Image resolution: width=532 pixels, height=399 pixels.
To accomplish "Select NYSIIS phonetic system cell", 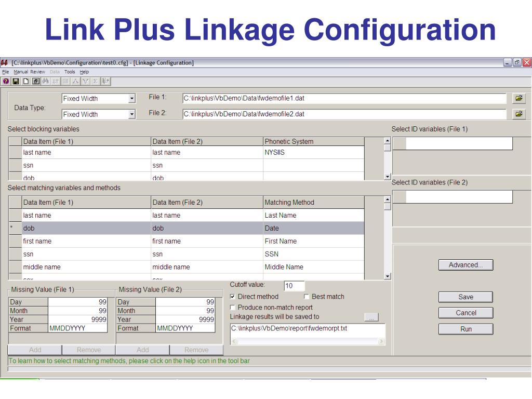I will [x=313, y=152].
